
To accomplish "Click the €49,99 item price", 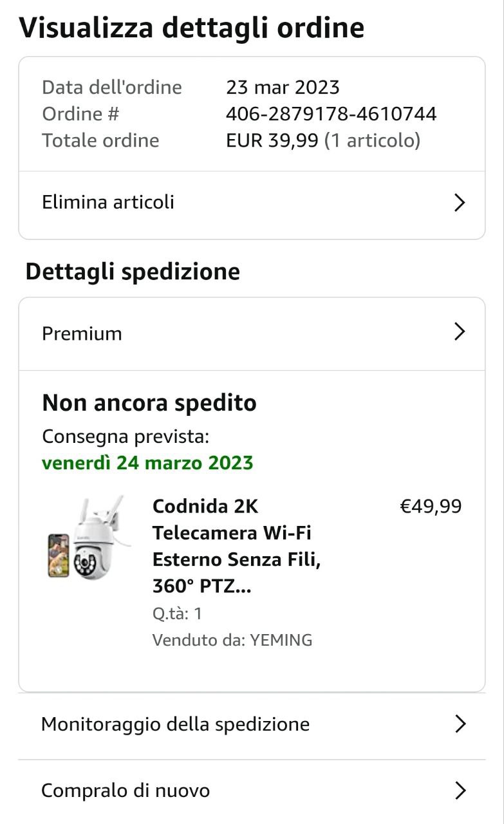I will pos(431,507).
